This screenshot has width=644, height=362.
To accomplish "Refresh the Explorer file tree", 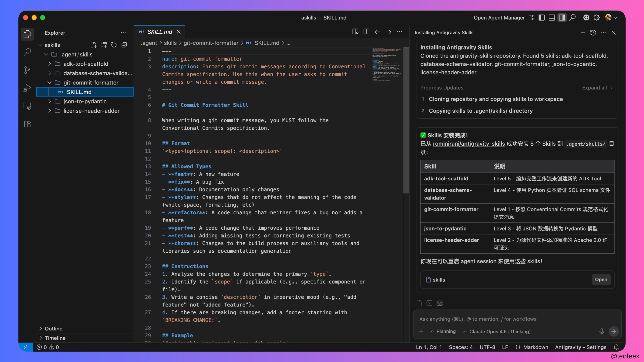I will [x=114, y=45].
